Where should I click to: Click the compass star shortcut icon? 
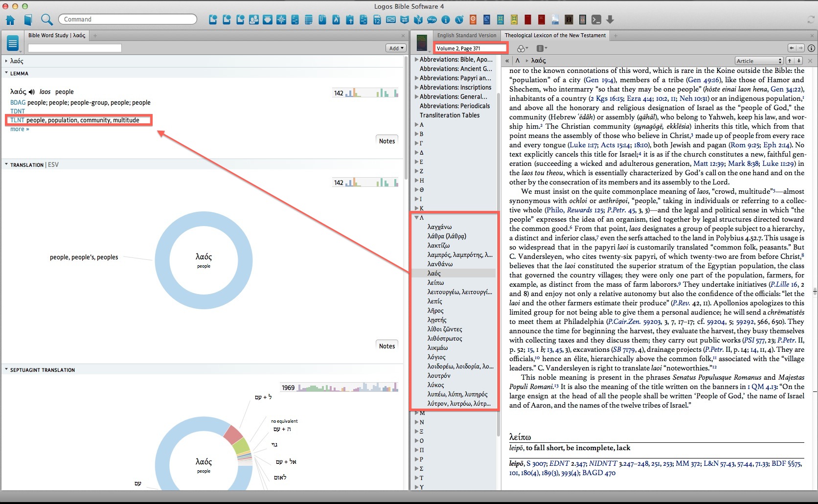[x=281, y=20]
